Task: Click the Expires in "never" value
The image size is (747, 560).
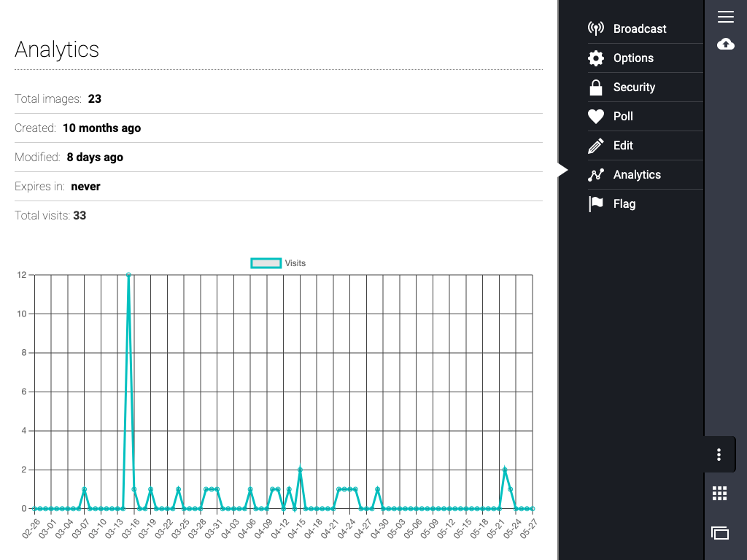Action: 86,186
